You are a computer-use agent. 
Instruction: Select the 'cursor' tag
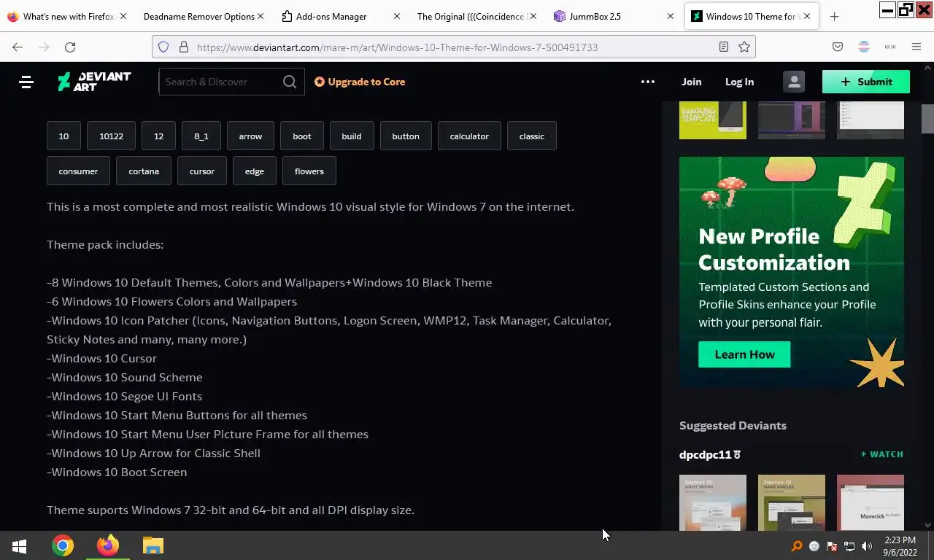click(202, 171)
